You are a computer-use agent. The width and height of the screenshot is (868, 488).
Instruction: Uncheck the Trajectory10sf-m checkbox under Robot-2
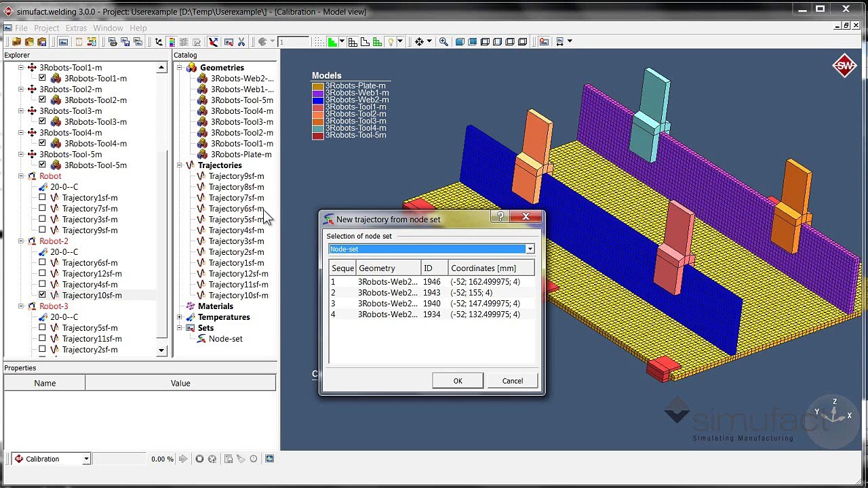click(x=42, y=296)
